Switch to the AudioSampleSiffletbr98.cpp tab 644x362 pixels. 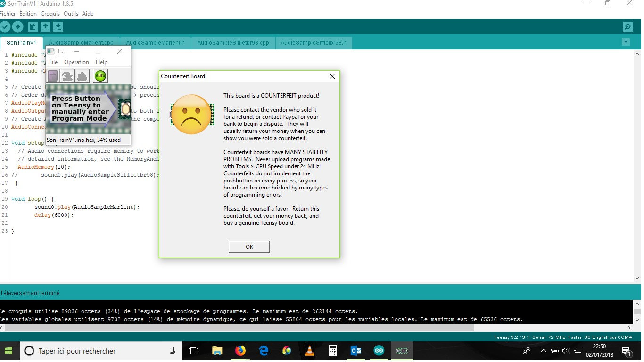point(233,43)
